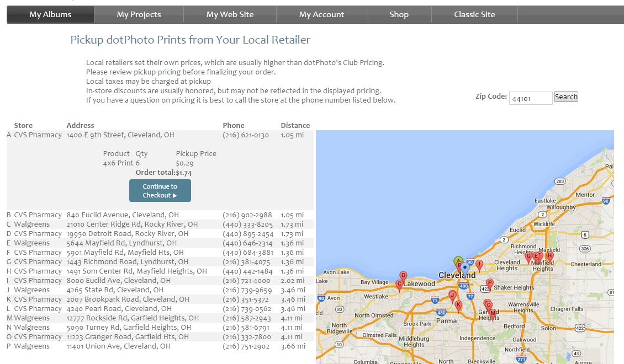Viewport: 624px width, 364px height.
Task: Click the page heading Pickup dotPhoto Prints
Action: click(x=190, y=40)
